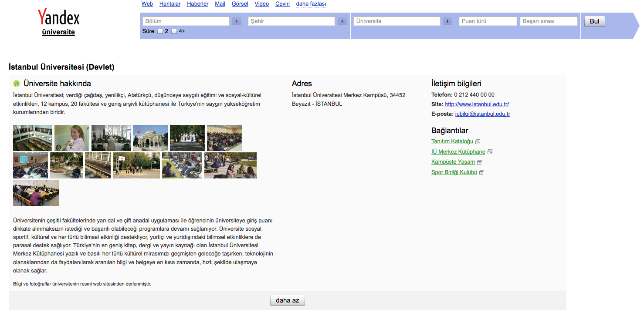The image size is (644, 316).
Task: Click the external-window icon after Tanıtım Kataloğu
Action: pos(478,142)
